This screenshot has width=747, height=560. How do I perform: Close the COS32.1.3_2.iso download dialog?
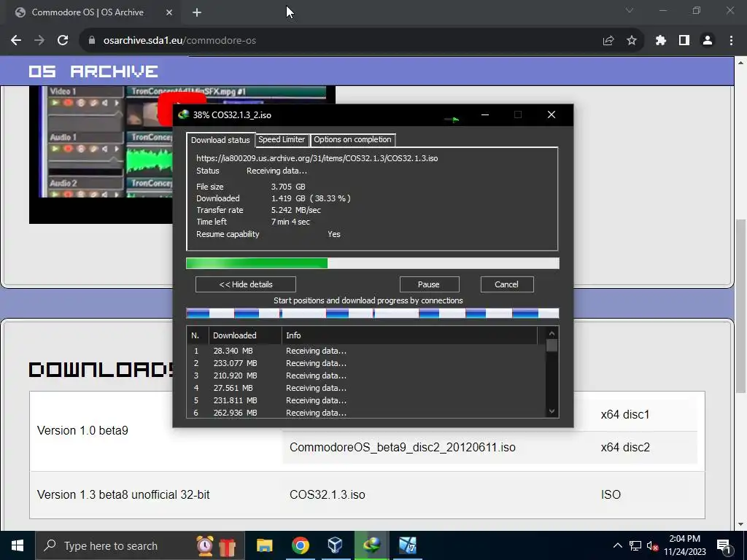[551, 114]
